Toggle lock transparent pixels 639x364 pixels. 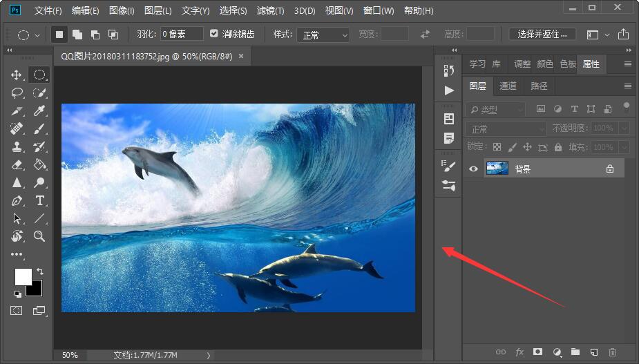point(497,147)
